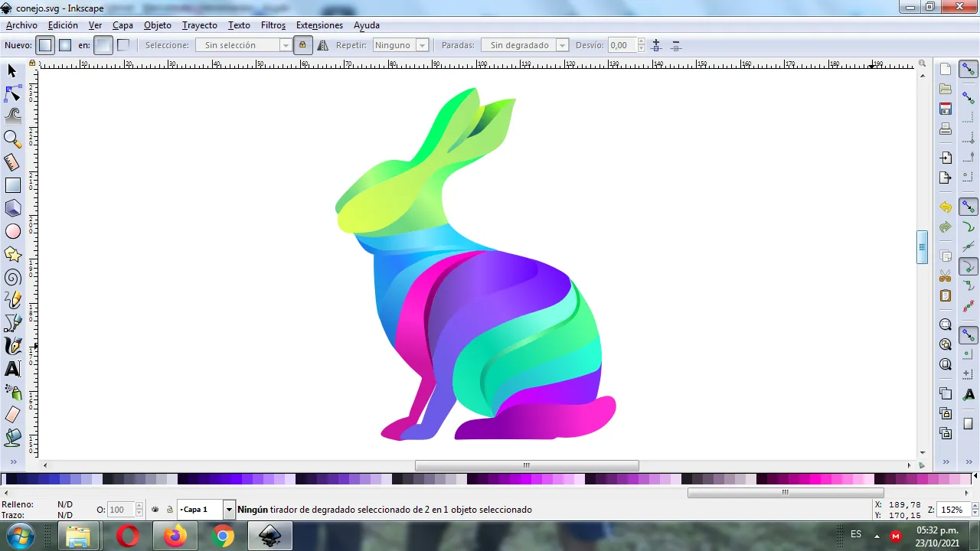Toggle the gradient on fill button
The height and width of the screenshot is (551, 980).
103,45
